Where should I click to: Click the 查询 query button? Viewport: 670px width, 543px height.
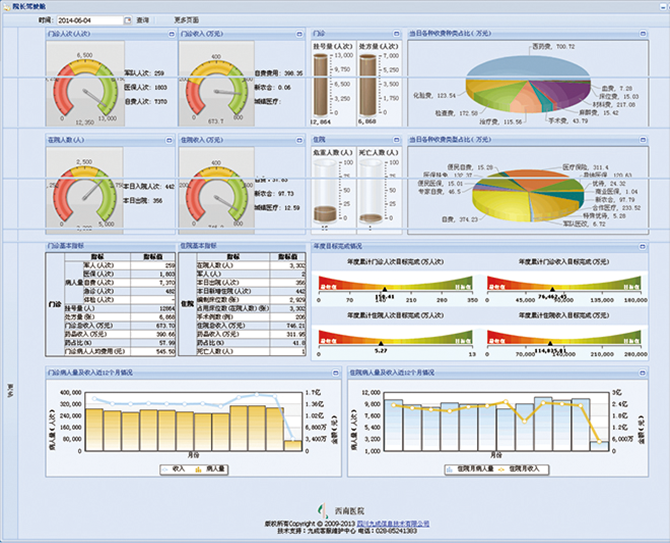143,19
